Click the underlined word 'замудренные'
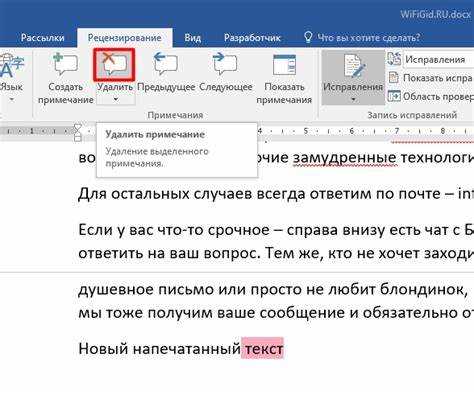This screenshot has width=474, height=395. pyautogui.click(x=345, y=157)
